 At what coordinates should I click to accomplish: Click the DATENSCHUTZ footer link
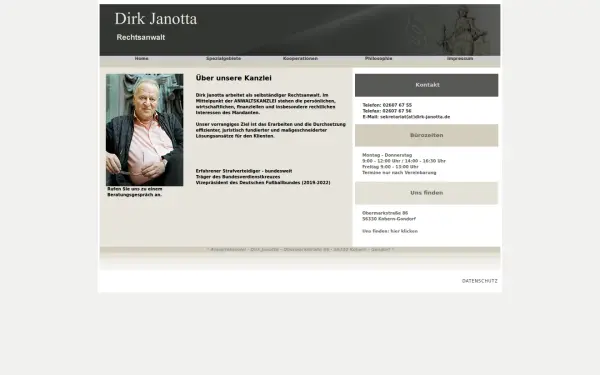(479, 281)
